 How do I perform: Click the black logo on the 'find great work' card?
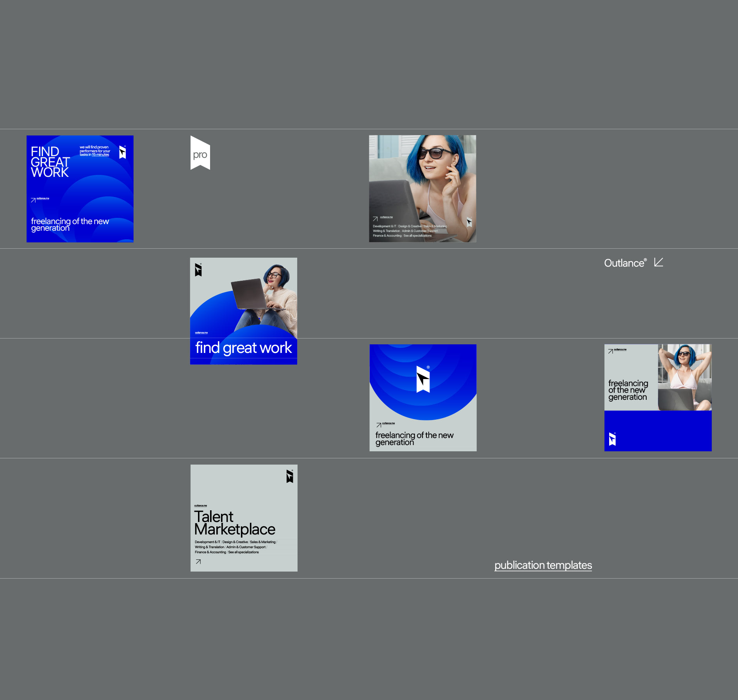point(198,270)
